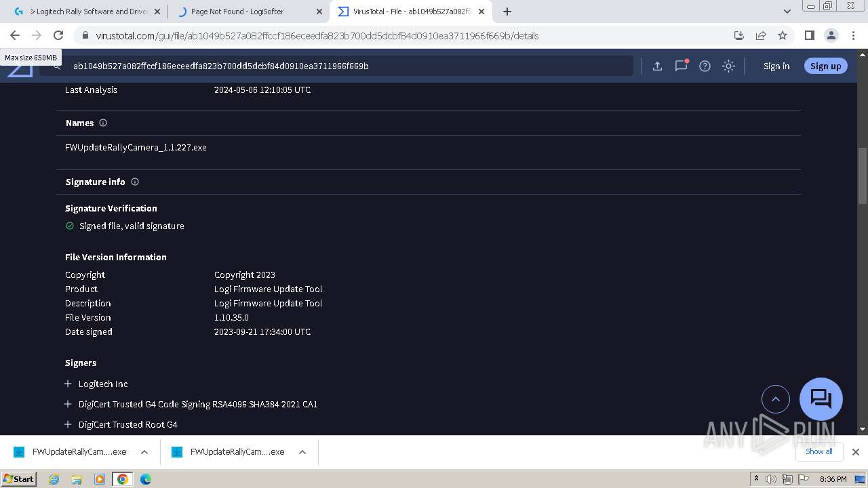Select the VirusTotal File tab
Image resolution: width=868 pixels, height=488 pixels.
click(410, 12)
